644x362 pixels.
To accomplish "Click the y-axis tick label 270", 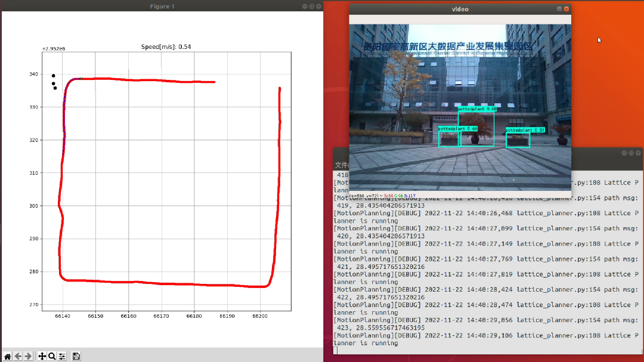I will click(x=33, y=305).
